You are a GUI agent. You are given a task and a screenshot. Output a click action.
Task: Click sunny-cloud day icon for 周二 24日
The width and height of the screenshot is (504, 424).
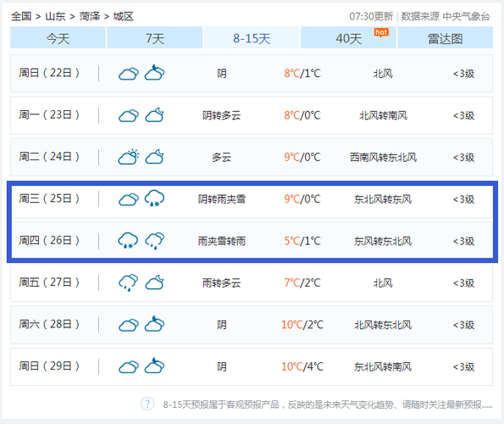[129, 157]
